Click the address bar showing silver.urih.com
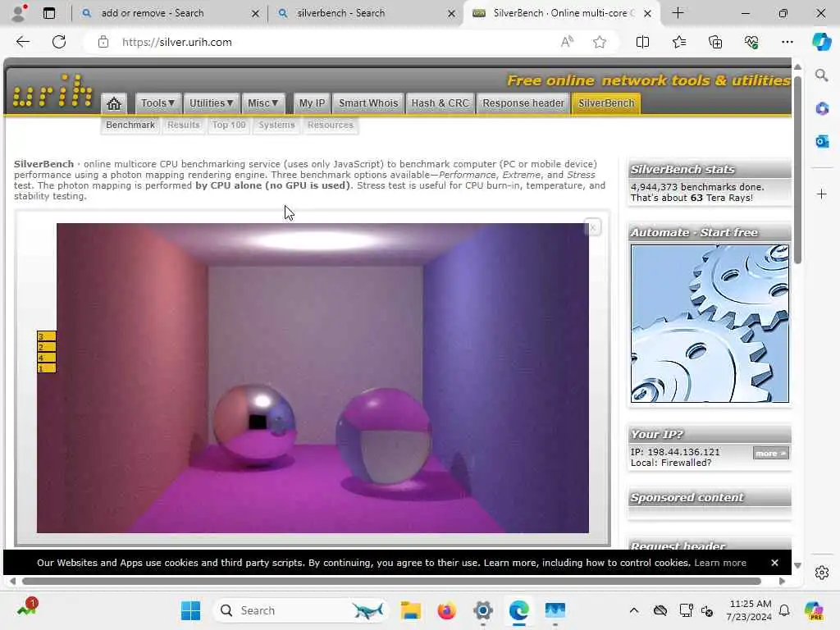The width and height of the screenshot is (840, 630). 332,43
